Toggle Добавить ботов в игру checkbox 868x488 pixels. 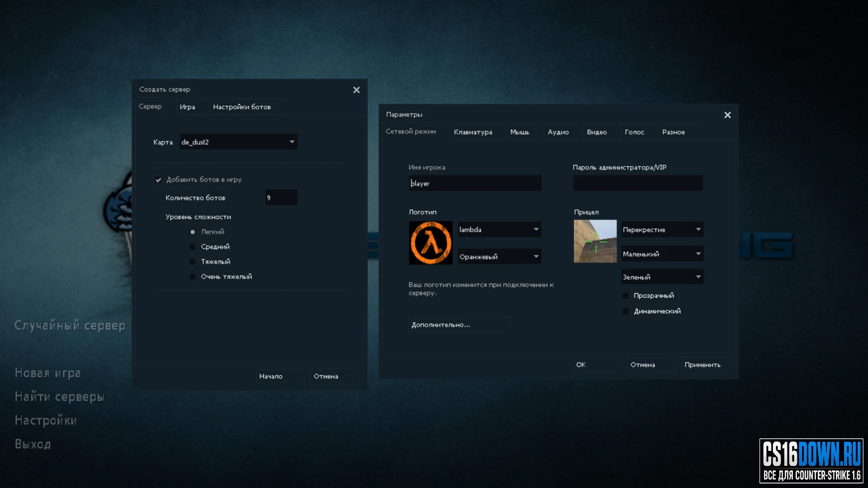[x=158, y=180]
